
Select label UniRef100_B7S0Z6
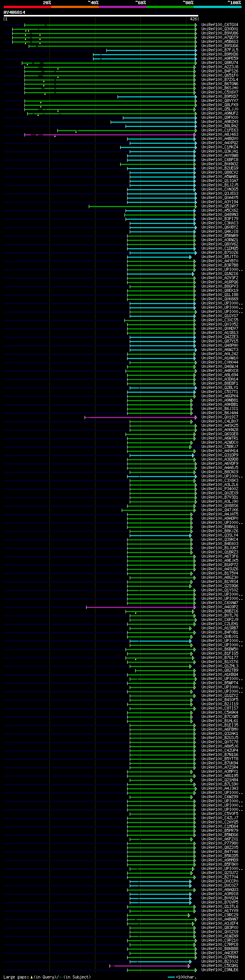pos(220,253)
